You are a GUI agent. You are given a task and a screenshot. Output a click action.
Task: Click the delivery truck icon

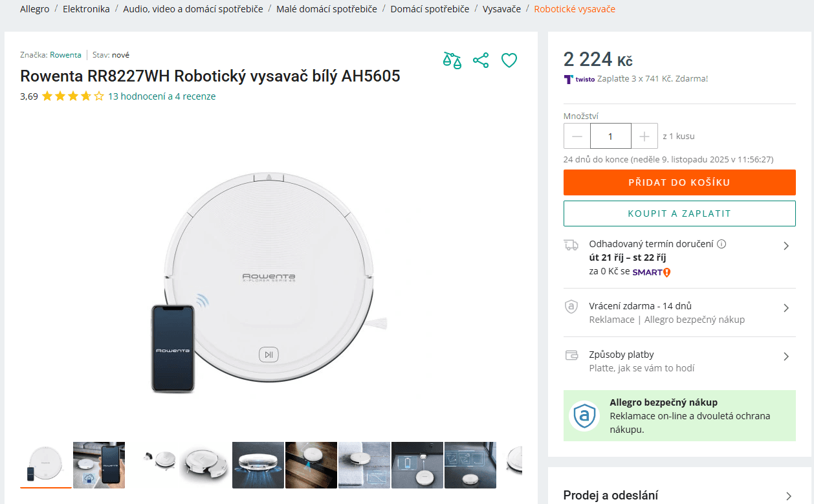(x=571, y=245)
